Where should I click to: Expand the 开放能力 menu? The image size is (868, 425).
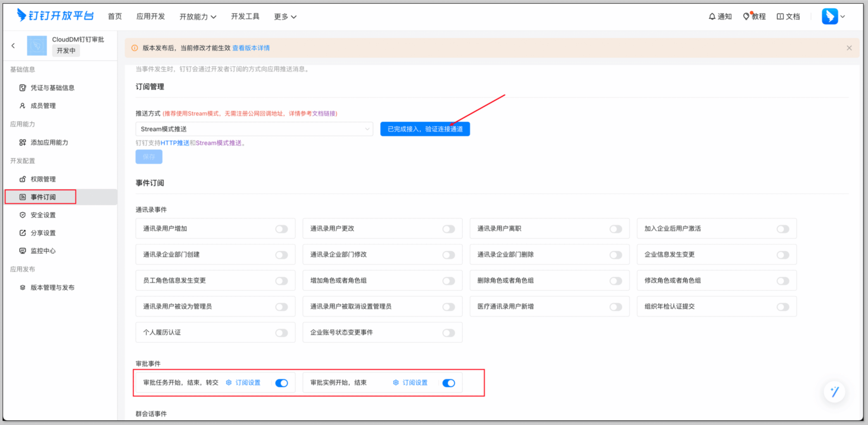(198, 17)
